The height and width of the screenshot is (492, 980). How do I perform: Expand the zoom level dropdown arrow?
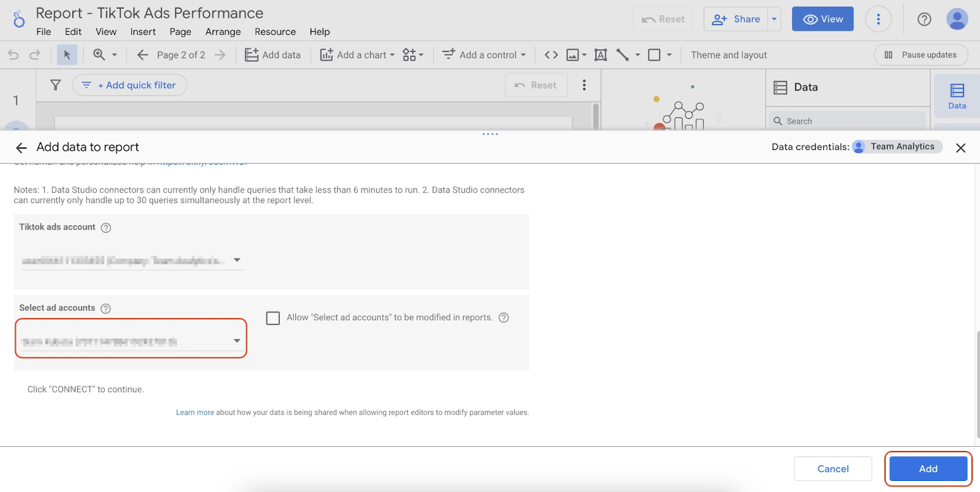pos(115,55)
